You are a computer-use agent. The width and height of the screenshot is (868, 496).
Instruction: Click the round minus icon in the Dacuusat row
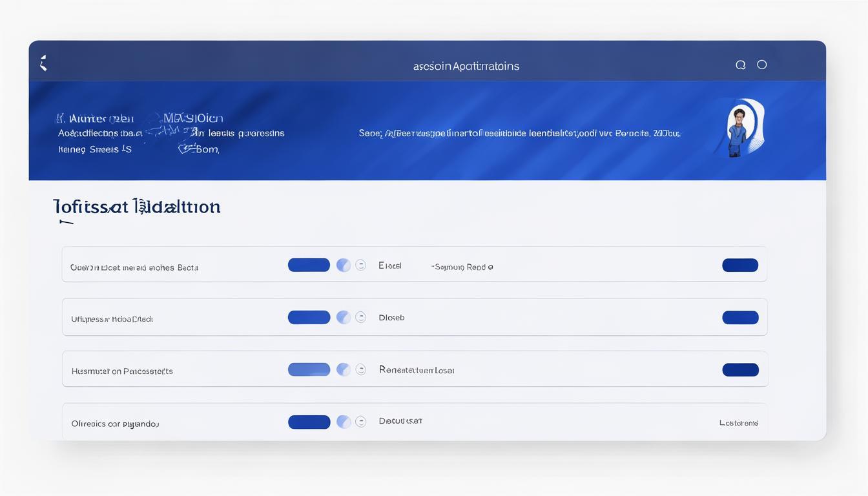tap(361, 422)
